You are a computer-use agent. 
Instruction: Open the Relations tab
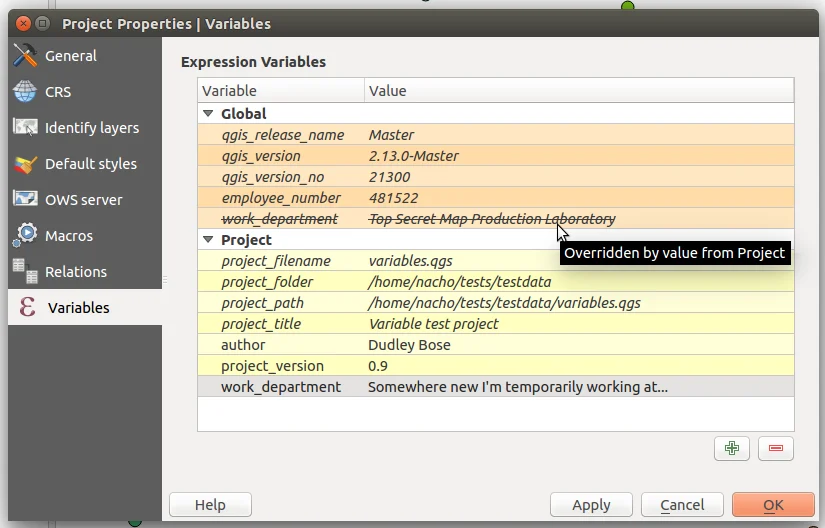pos(85,272)
